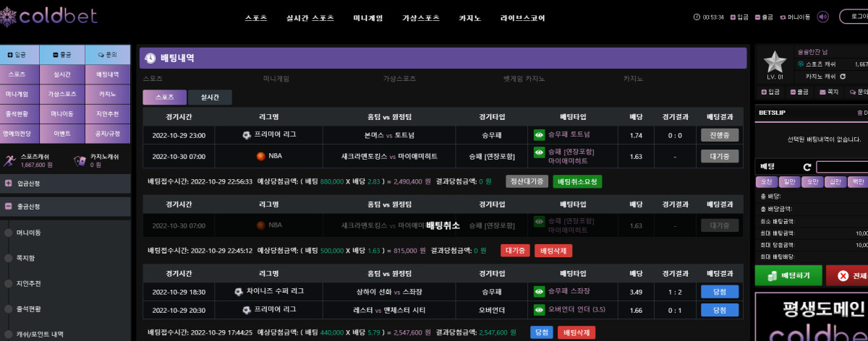The image size is (868, 341).
Task: Open 스포츠 in top navigation
Action: pyautogui.click(x=256, y=18)
